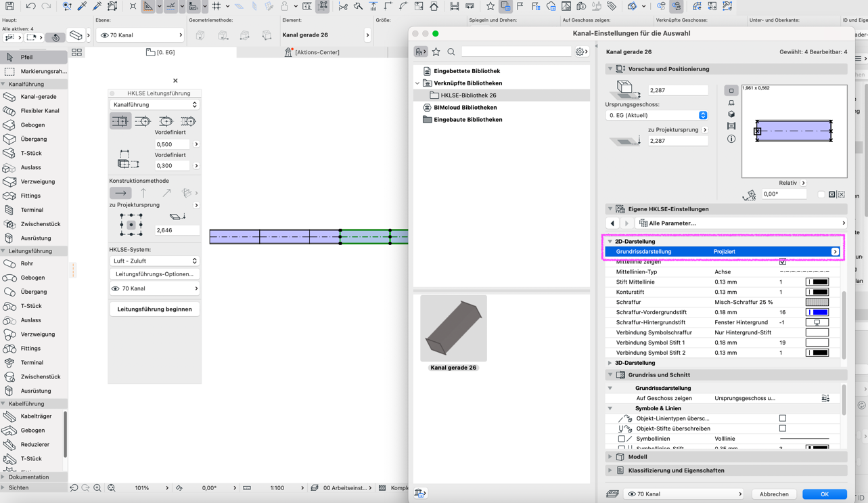The width and height of the screenshot is (868, 503).
Task: Zoom in using the magnifier plus icon
Action: pos(97,488)
